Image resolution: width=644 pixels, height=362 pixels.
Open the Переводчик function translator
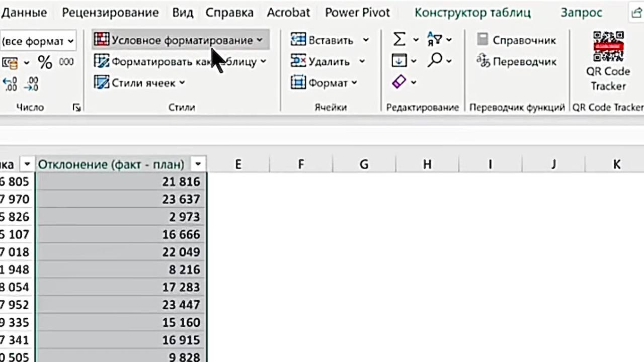[x=516, y=62]
